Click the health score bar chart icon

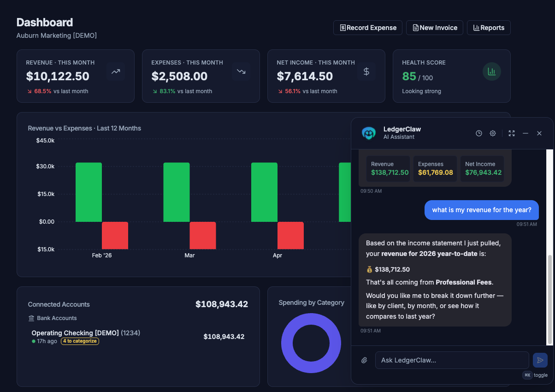pyautogui.click(x=492, y=71)
